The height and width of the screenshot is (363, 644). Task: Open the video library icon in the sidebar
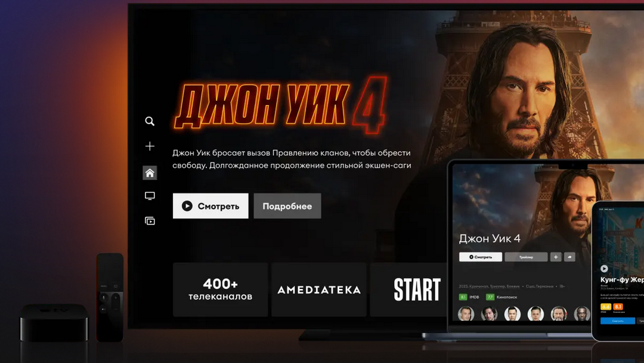click(x=150, y=221)
